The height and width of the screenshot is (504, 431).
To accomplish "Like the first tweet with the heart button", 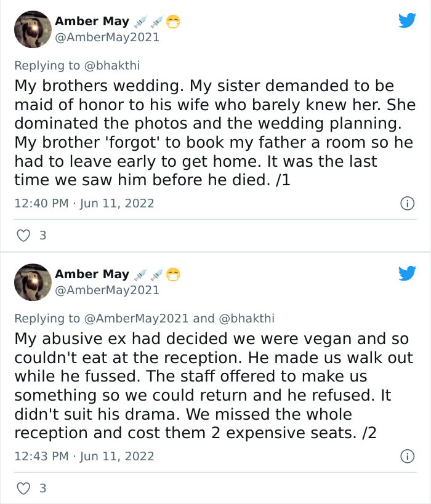I will [23, 235].
